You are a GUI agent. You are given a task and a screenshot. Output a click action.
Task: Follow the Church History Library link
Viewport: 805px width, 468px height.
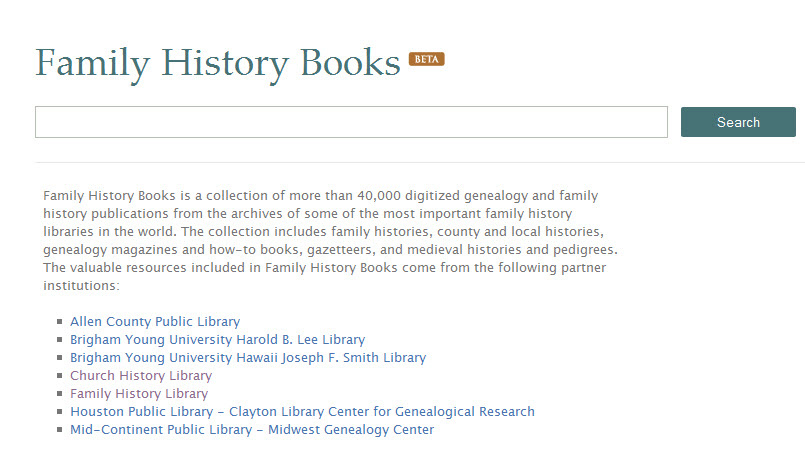[x=141, y=376]
